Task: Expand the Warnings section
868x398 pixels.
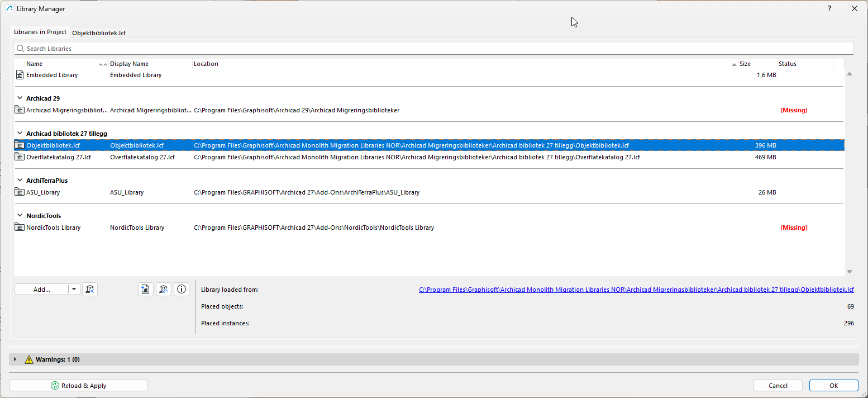Action: point(15,359)
